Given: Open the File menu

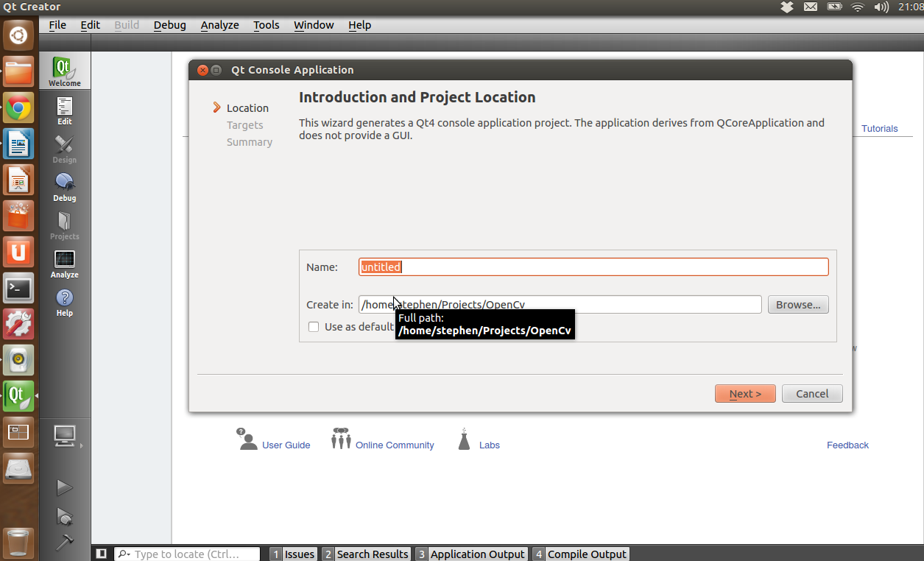Looking at the screenshot, I should pyautogui.click(x=57, y=25).
